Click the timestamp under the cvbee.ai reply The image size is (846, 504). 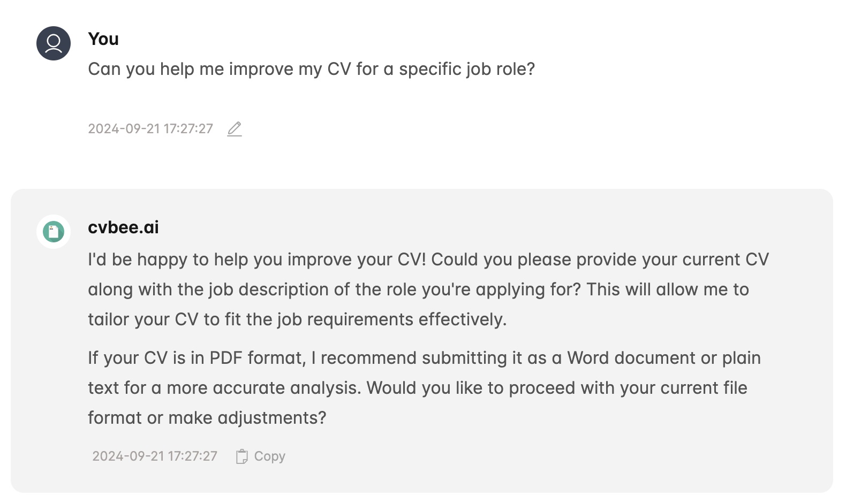pos(155,456)
